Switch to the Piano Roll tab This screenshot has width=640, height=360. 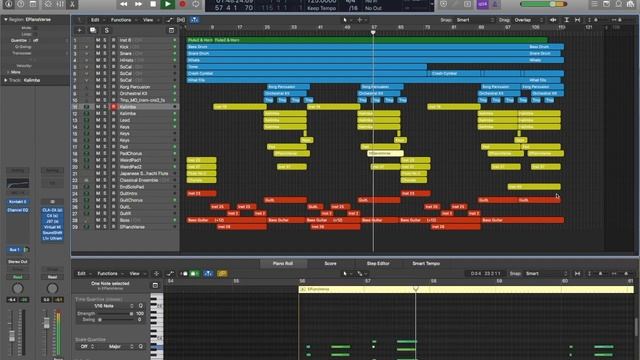pyautogui.click(x=282, y=263)
